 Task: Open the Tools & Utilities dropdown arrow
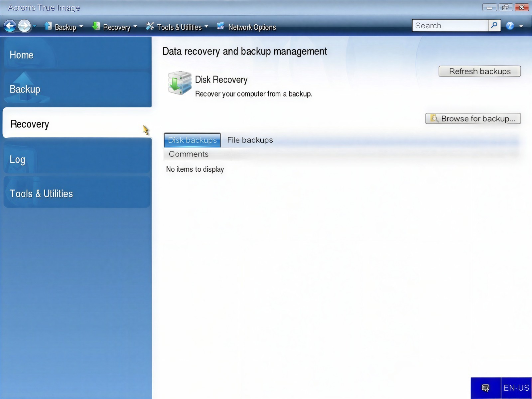click(x=206, y=26)
